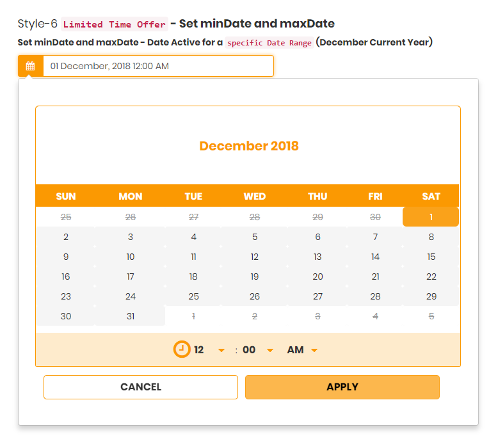The width and height of the screenshot is (498, 448).
Task: Select December 11 in the calendar
Action: (193, 257)
